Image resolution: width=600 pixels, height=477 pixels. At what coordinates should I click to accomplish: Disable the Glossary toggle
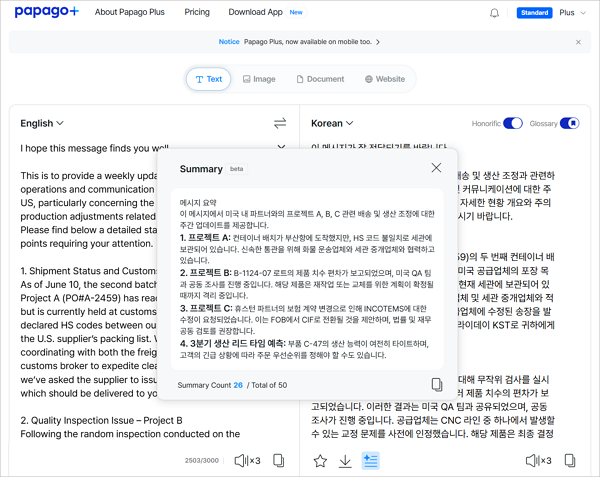coord(569,123)
